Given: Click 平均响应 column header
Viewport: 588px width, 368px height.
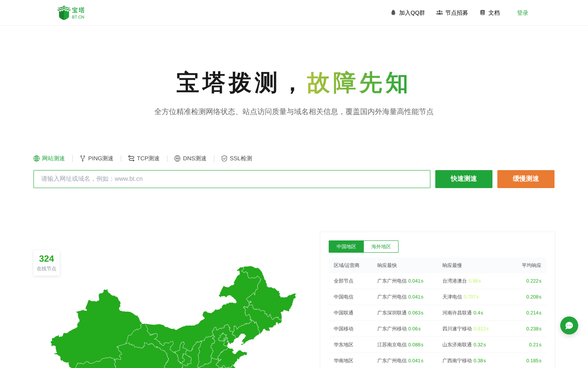Looking at the screenshot, I should click(x=532, y=265).
